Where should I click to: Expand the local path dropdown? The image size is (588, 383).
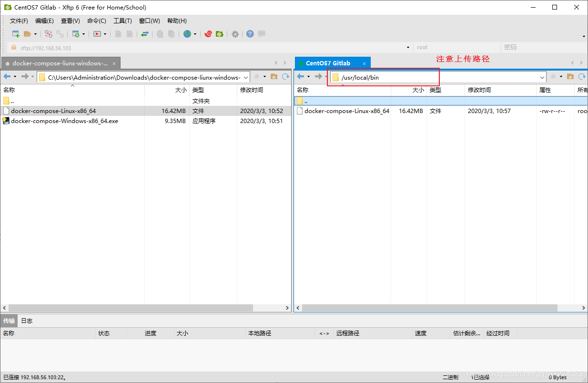click(x=246, y=77)
